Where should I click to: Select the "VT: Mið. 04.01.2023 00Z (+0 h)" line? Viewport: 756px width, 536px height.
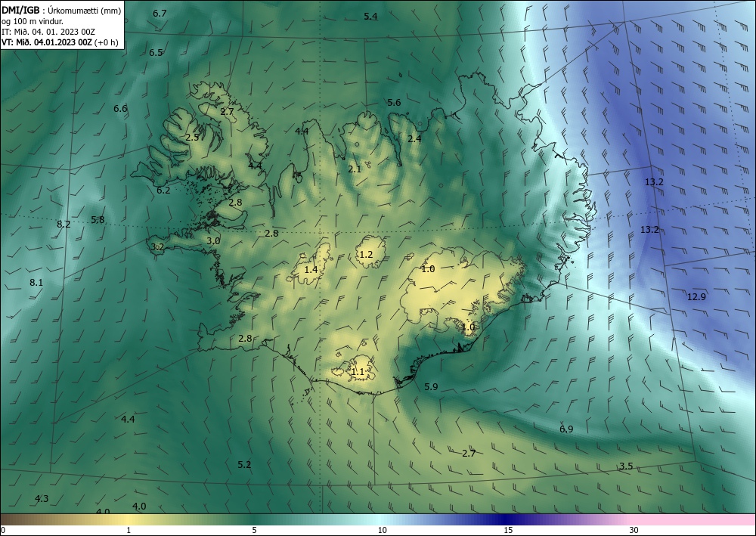point(60,42)
